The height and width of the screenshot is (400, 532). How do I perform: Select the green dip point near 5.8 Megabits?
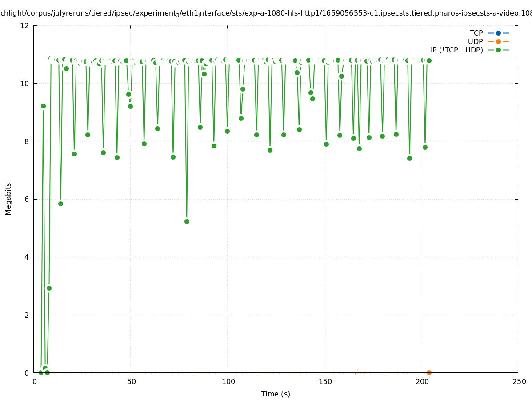tap(60, 204)
